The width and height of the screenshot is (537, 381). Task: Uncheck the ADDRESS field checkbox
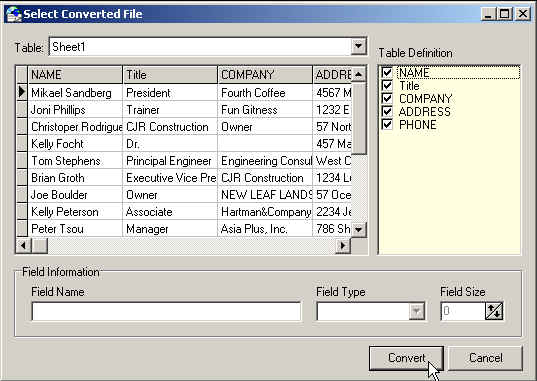(387, 111)
